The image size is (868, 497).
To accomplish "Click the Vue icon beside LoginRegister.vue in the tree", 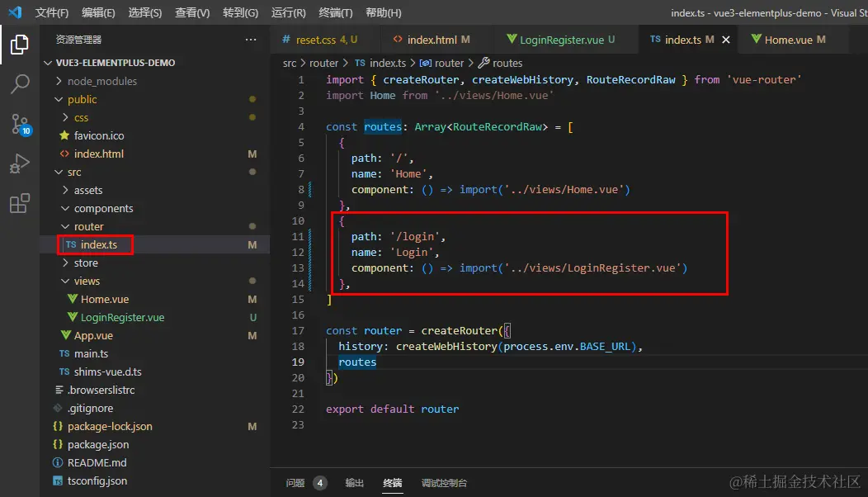I will point(72,317).
